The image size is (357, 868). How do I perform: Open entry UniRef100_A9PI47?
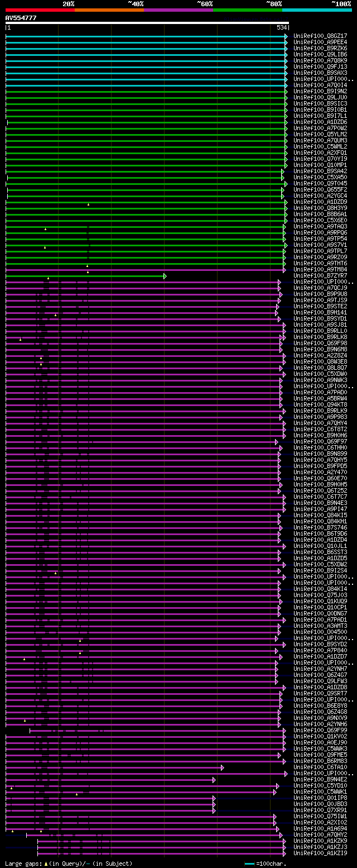[x=320, y=509]
